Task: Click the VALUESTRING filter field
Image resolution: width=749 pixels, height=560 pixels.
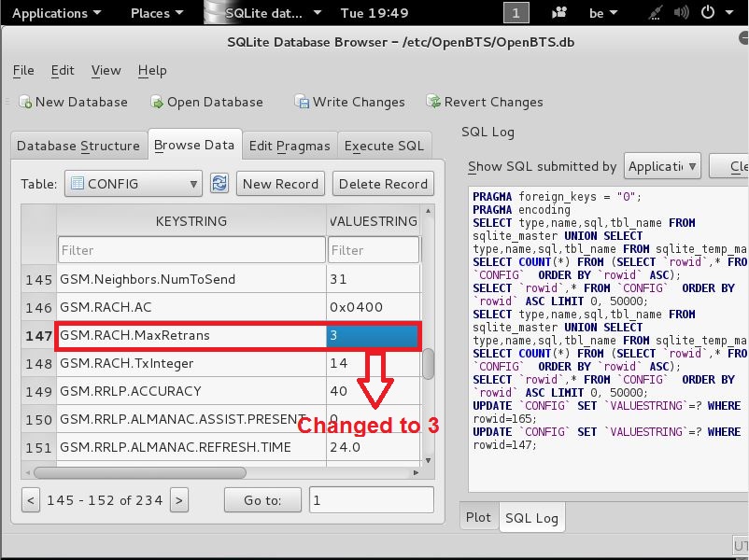Action: (374, 250)
